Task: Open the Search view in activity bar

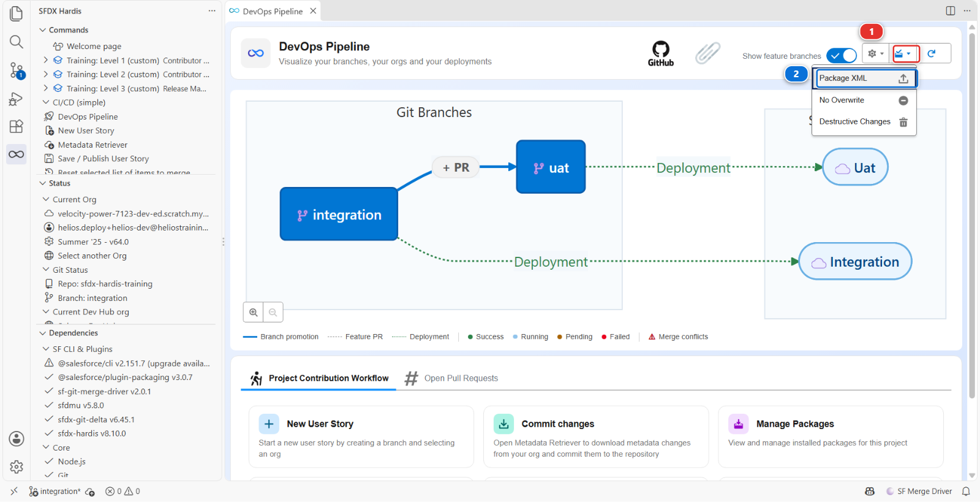Action: 17,42
